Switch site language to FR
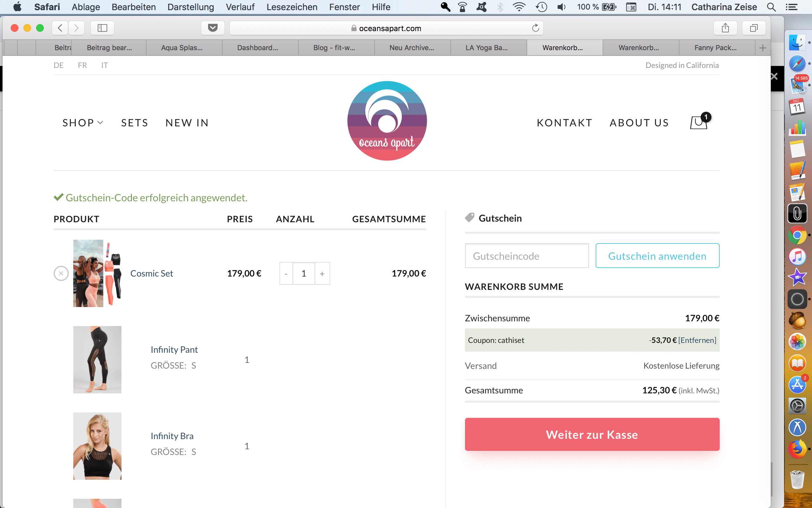Screen dimensions: 812x508 click(x=82, y=65)
